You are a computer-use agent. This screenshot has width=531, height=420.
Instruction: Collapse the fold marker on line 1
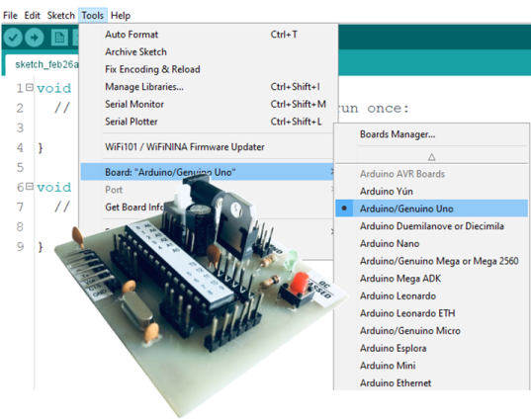pos(30,88)
